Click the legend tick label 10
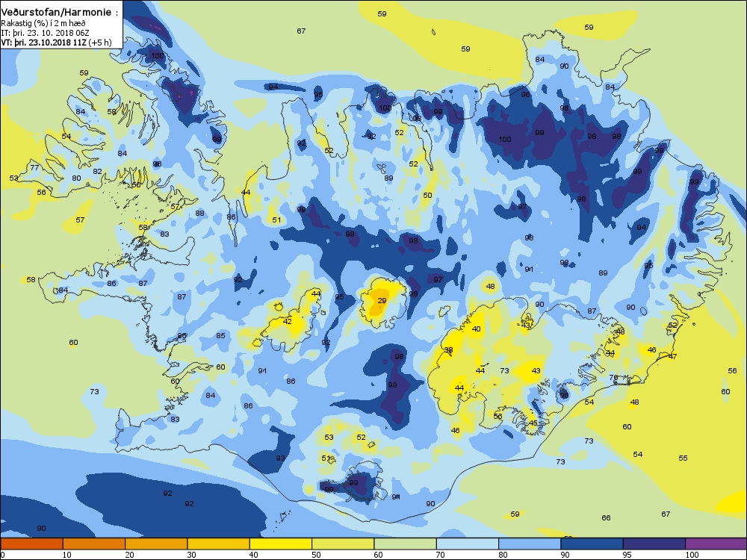The width and height of the screenshot is (747, 560). coord(68,555)
